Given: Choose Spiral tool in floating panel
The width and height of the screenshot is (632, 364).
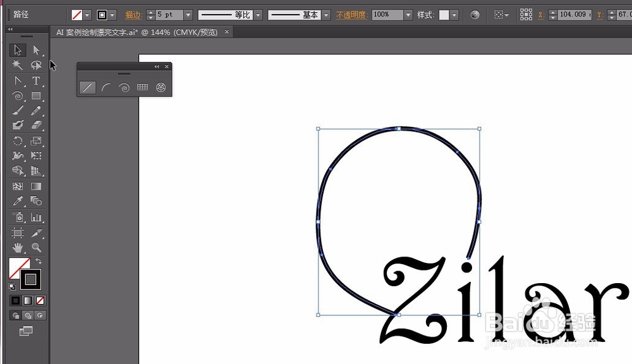Looking at the screenshot, I should pos(124,87).
